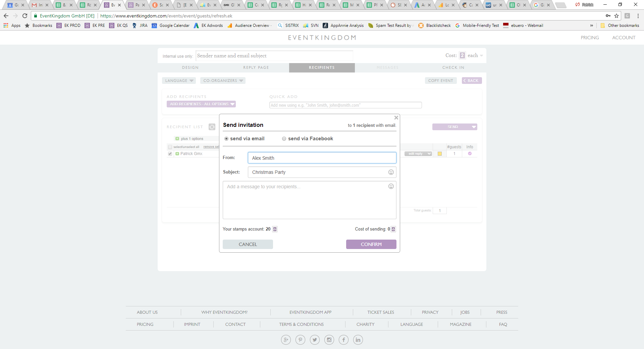This screenshot has width=644, height=349.
Task: Click the yellow status swatch for Patrick
Action: click(x=440, y=154)
